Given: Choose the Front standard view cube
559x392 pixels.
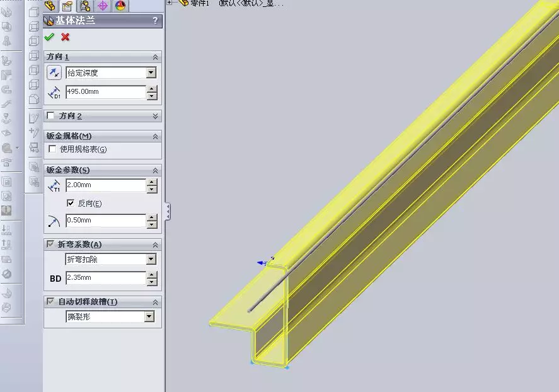Looking at the screenshot, I should coord(34,12).
